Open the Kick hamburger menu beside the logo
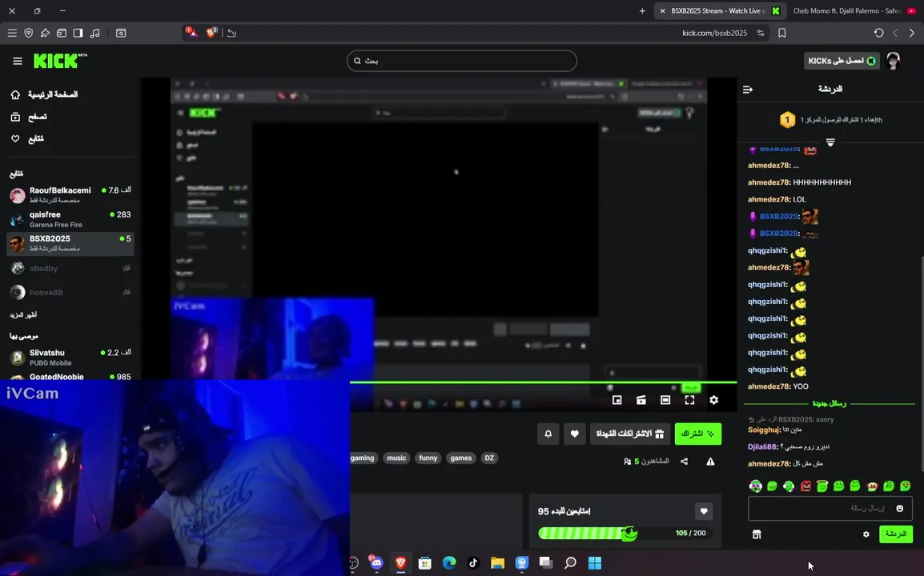This screenshot has height=576, width=924. pos(17,61)
